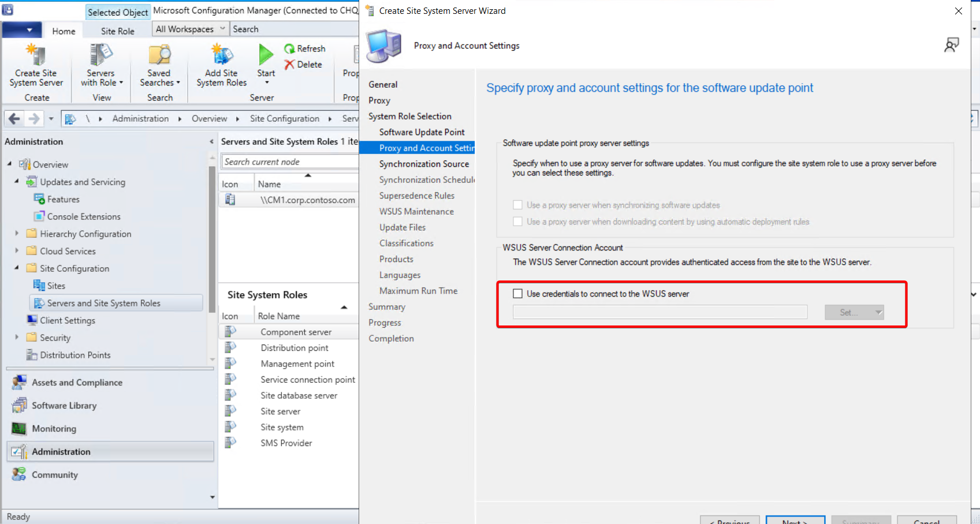Collapse the Overview tree node
The width and height of the screenshot is (980, 524).
[9, 164]
